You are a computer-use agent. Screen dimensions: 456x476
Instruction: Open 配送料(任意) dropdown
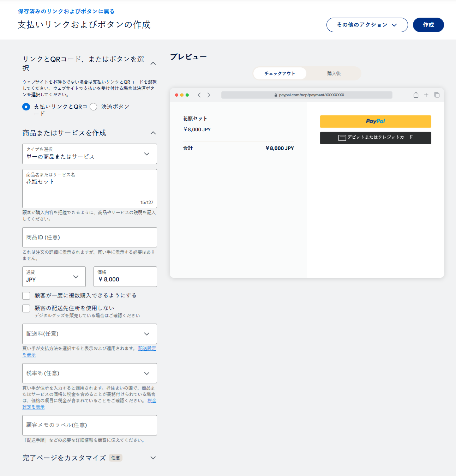[90, 334]
